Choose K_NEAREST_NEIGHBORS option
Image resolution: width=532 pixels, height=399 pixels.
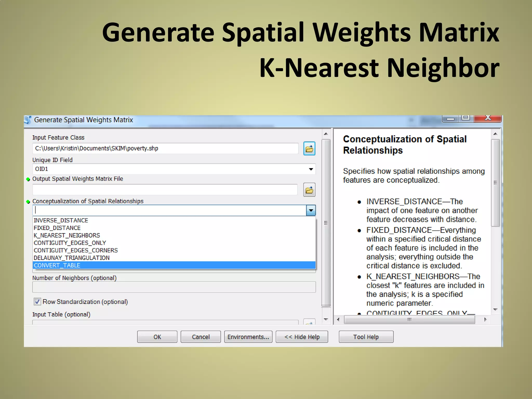pyautogui.click(x=174, y=235)
